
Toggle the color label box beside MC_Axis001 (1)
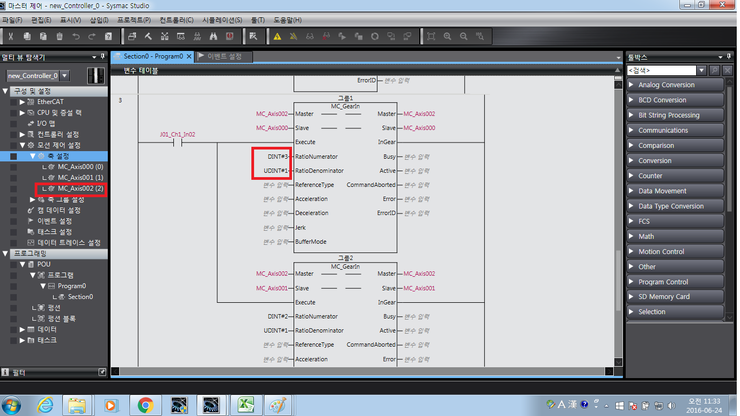14,178
